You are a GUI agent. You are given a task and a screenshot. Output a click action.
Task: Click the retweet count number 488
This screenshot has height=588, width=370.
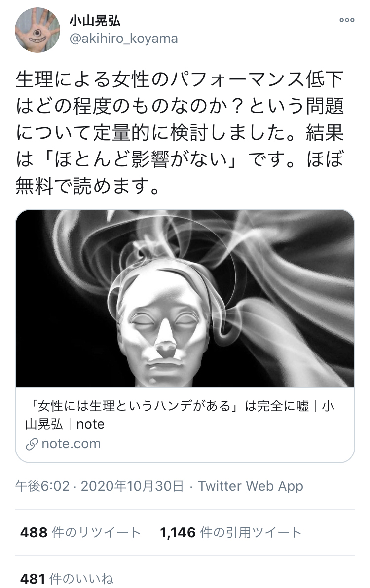click(x=34, y=533)
